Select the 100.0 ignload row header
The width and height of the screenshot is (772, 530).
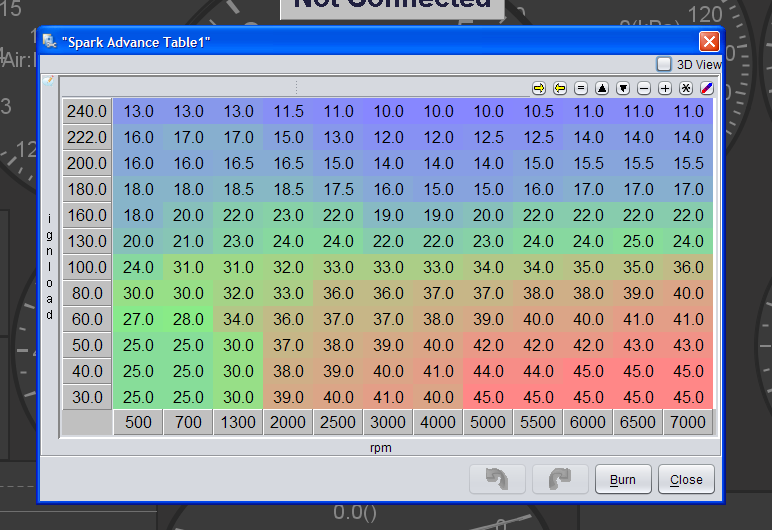(87, 268)
